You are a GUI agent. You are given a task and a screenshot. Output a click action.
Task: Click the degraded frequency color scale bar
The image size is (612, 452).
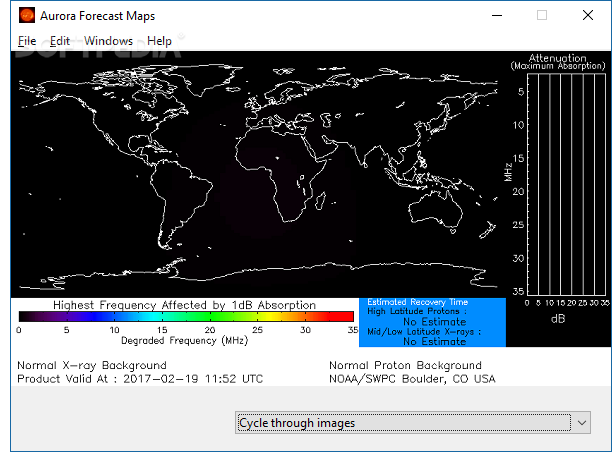click(x=186, y=316)
